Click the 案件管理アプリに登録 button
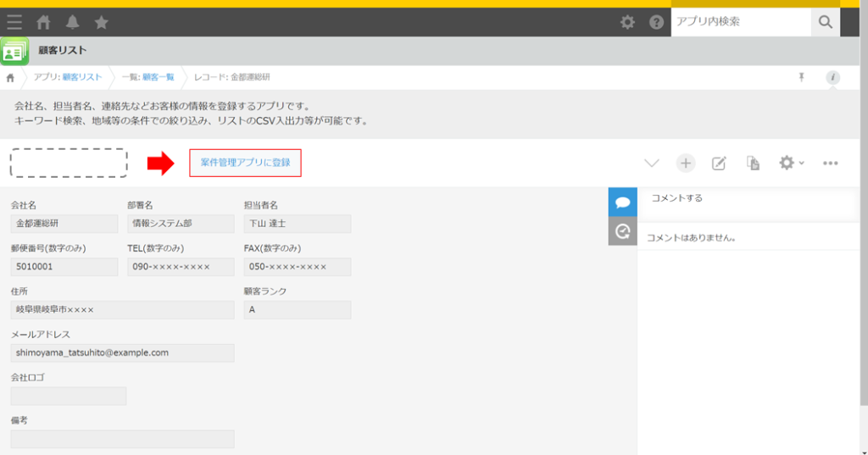Screen dimensions: 868x455 tap(245, 163)
